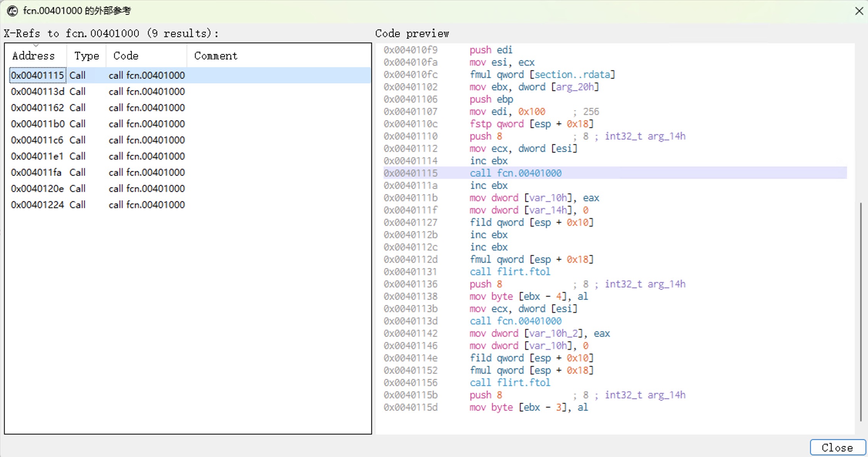Screen dimensions: 868x457
Task: Click the Cutter logo icon in title bar
Action: click(x=12, y=11)
